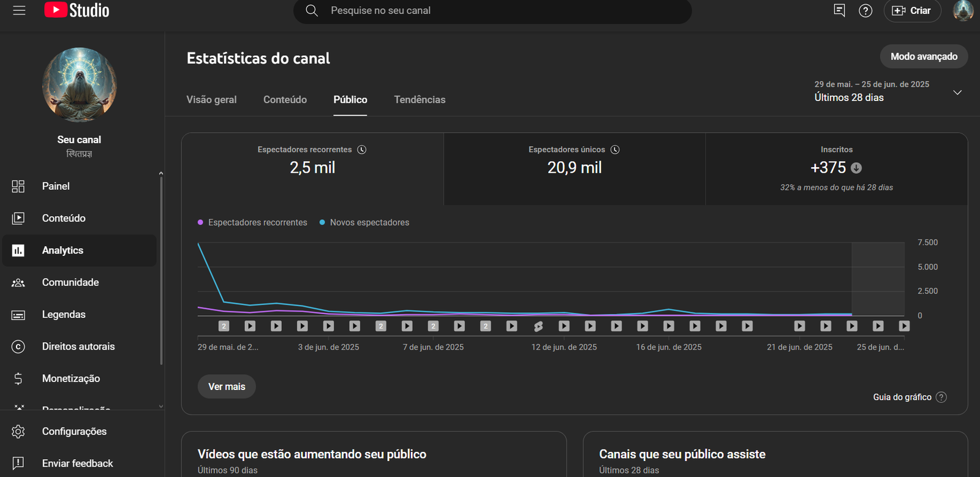Click the Legendas subtitles icon

pos(18,315)
